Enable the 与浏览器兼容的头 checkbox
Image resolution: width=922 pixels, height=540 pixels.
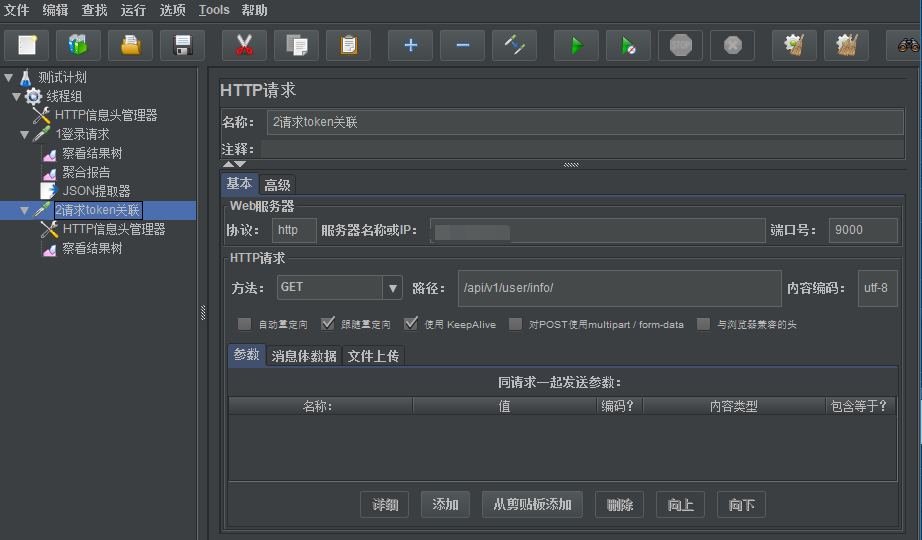click(703, 324)
